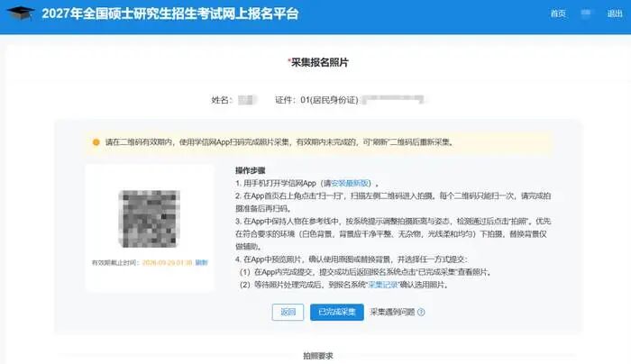This screenshot has height=364, width=631.
Task: Click step 3 about 参考线 posture
Action: pos(393,233)
